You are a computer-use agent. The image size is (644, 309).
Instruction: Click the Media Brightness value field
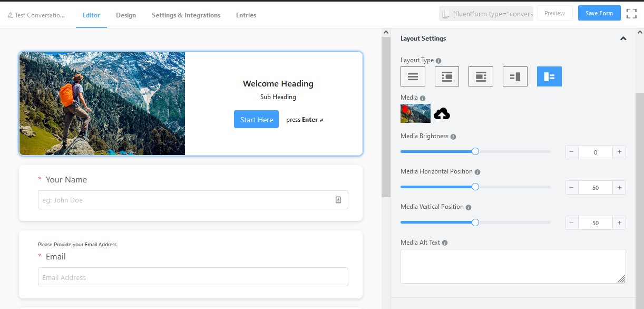tap(596, 152)
